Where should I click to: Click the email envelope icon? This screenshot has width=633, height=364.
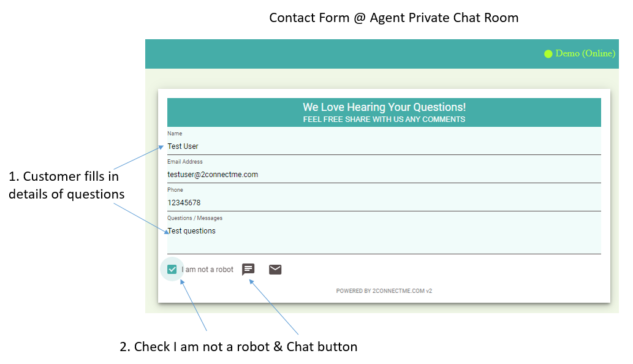275,269
